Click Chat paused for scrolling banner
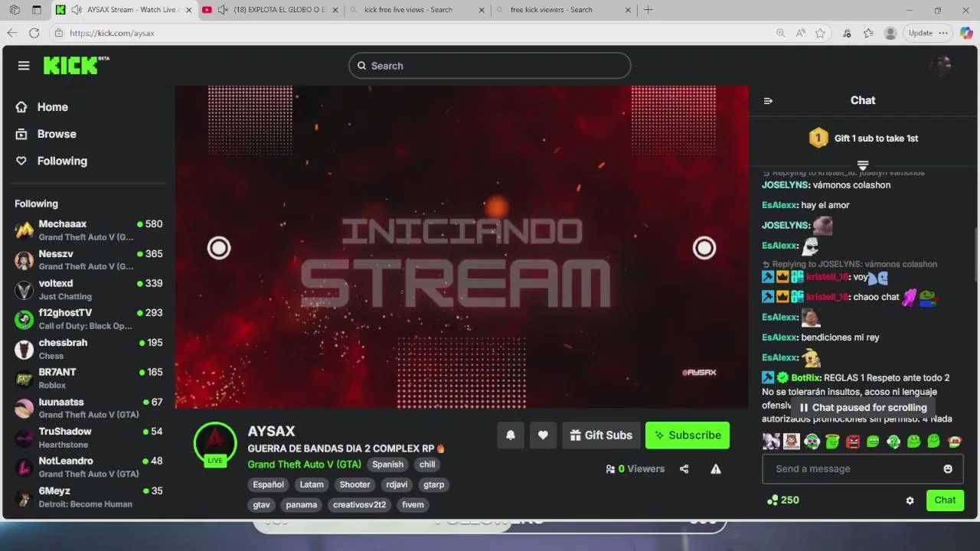The width and height of the screenshot is (980, 551). coord(863,408)
